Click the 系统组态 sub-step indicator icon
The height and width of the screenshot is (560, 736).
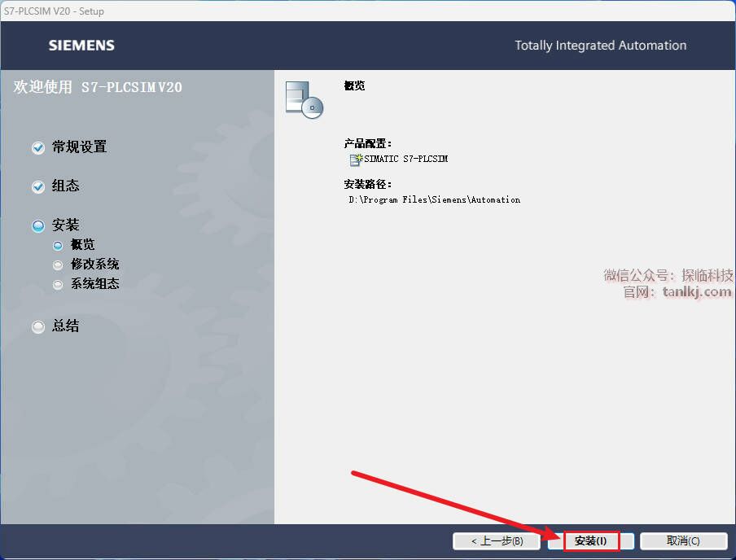pos(58,284)
